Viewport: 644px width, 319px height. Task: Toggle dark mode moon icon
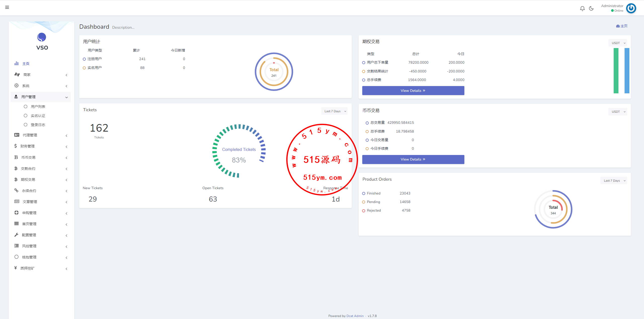(591, 8)
